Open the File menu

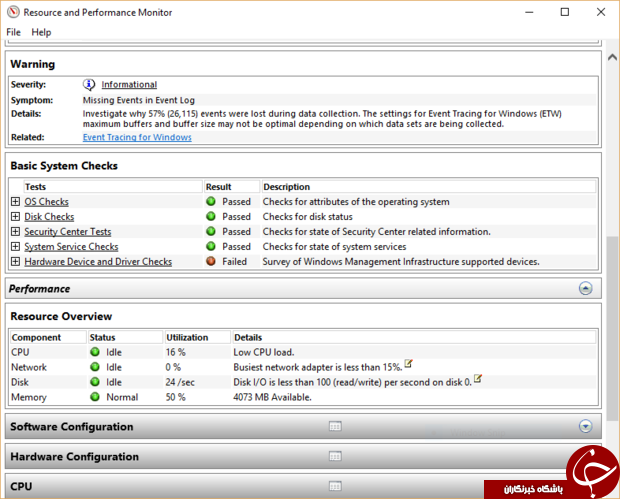(13, 32)
